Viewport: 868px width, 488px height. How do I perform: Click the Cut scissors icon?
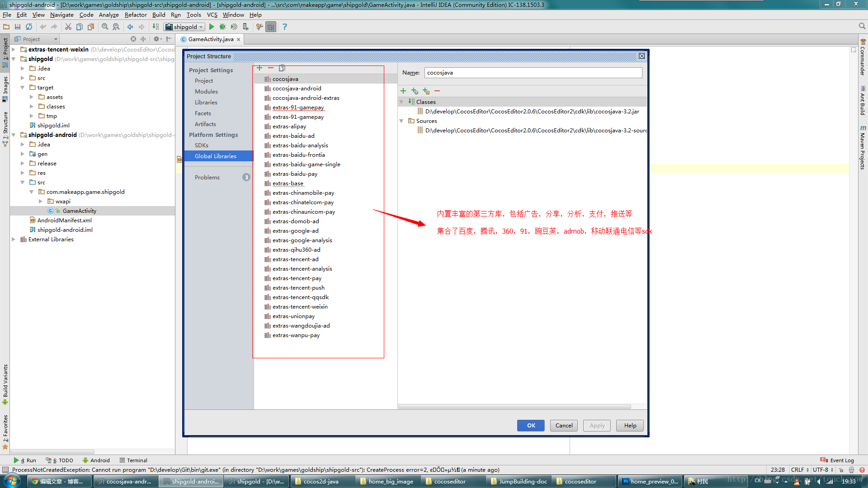coord(68,27)
